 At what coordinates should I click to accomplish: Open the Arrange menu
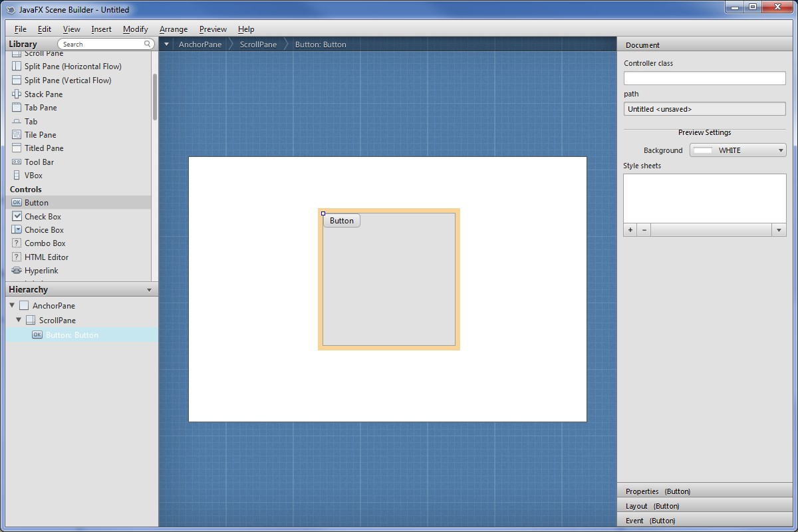tap(174, 29)
